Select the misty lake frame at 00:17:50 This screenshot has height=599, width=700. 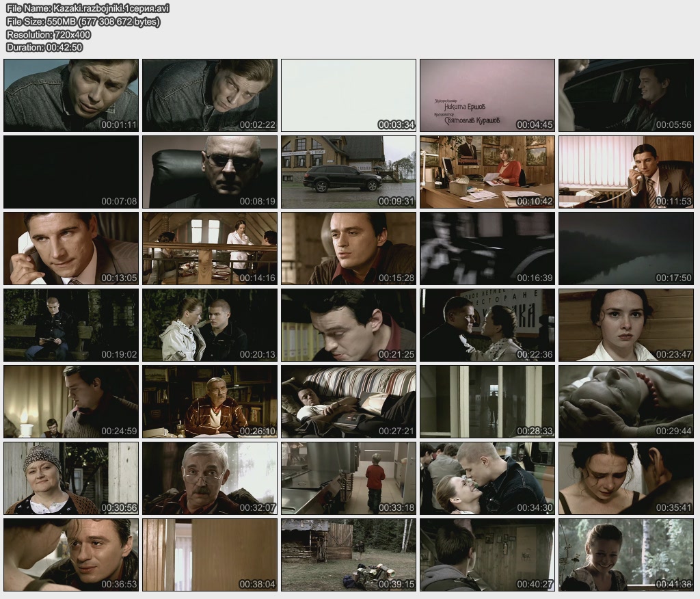coord(626,248)
